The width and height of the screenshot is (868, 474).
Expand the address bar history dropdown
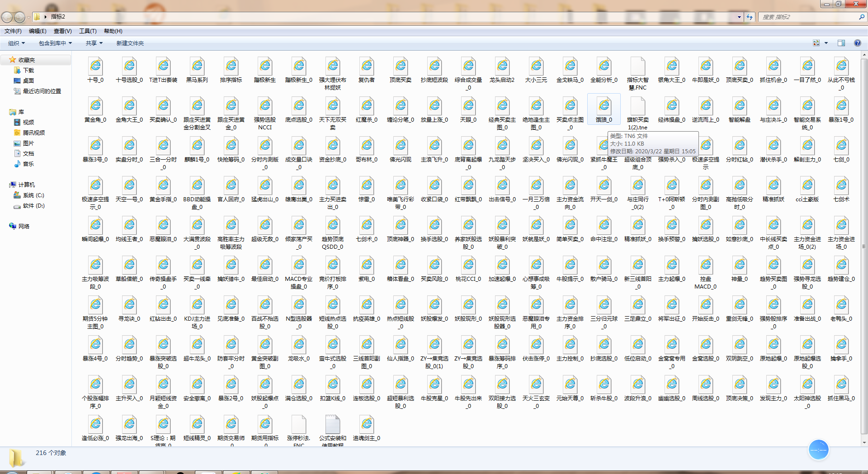click(739, 17)
